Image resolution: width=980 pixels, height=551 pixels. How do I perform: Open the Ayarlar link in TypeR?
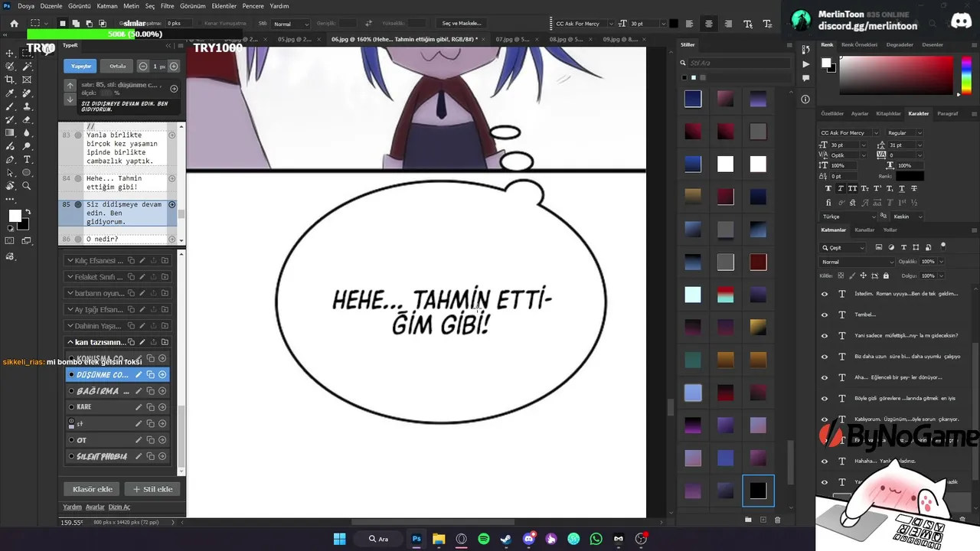tap(95, 507)
